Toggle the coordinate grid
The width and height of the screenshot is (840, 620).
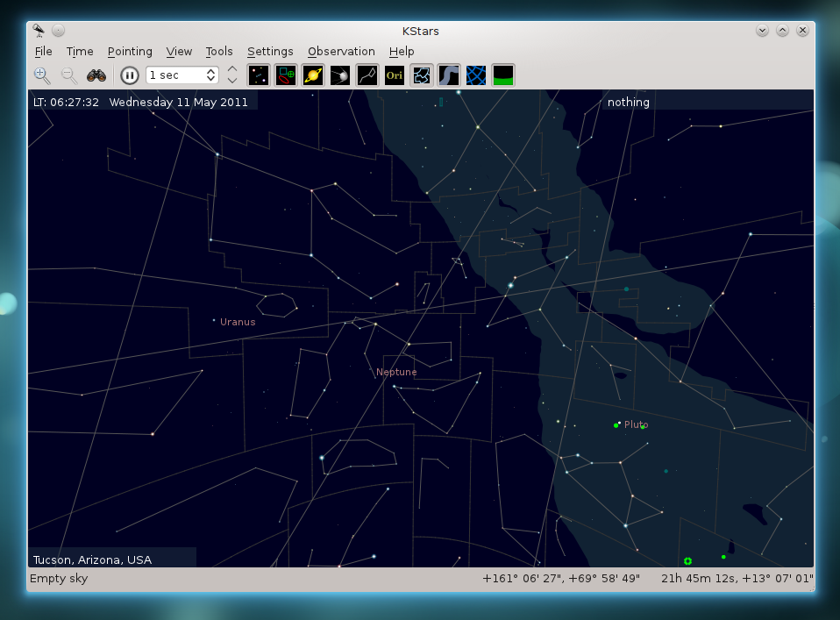click(476, 75)
